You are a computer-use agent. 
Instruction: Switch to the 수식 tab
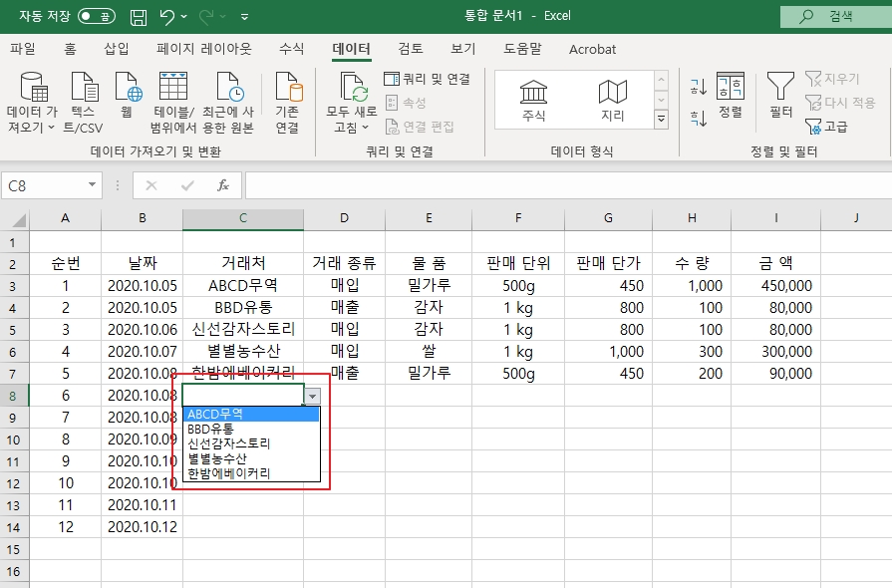click(x=291, y=49)
